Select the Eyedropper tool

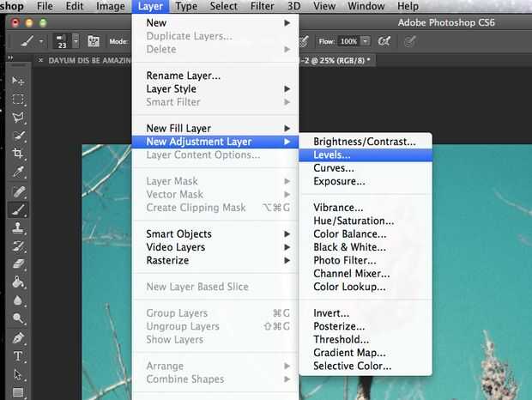(18, 172)
